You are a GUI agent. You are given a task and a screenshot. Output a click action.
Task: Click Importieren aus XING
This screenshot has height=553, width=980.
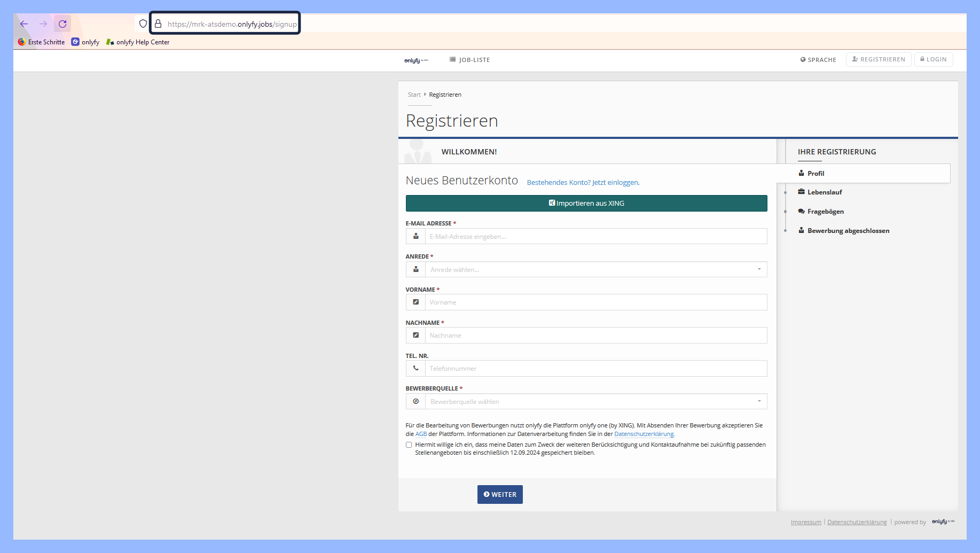[586, 203]
